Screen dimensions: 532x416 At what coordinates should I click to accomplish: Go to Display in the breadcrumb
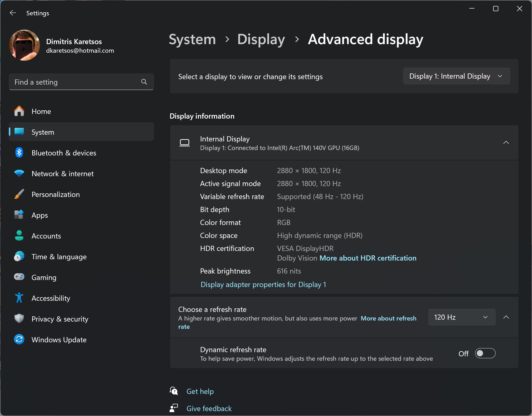[261, 39]
